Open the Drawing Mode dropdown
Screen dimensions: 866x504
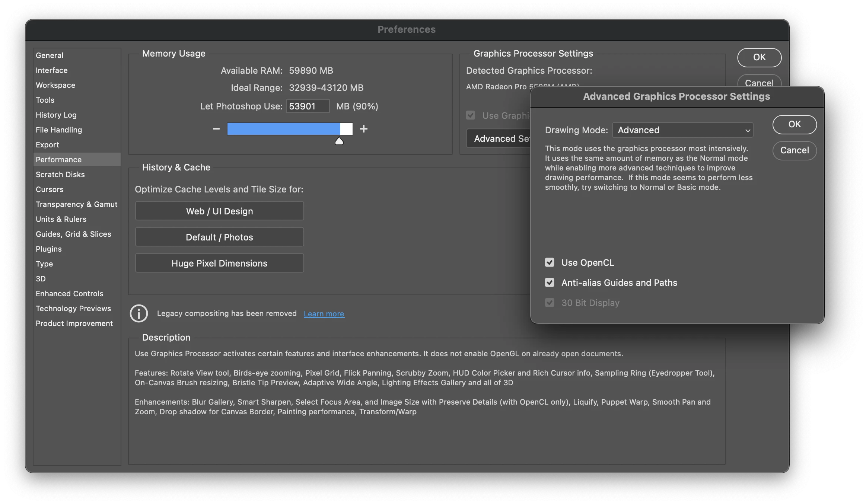(682, 130)
